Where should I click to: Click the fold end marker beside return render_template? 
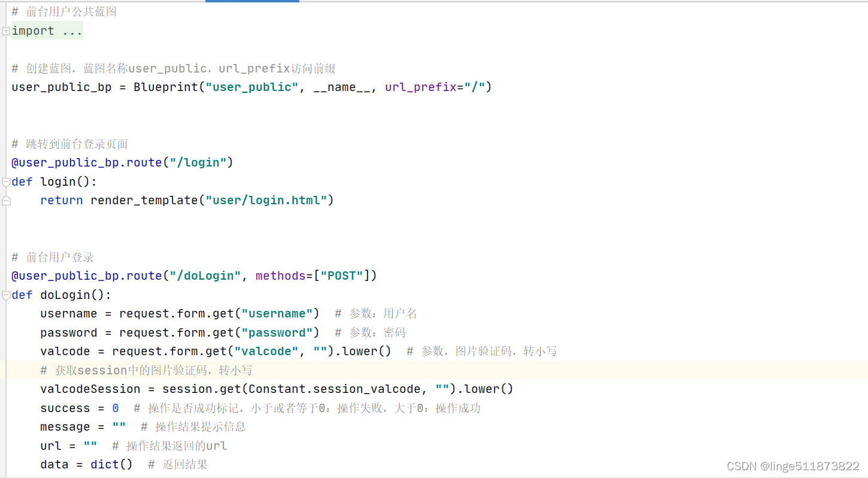click(5, 201)
